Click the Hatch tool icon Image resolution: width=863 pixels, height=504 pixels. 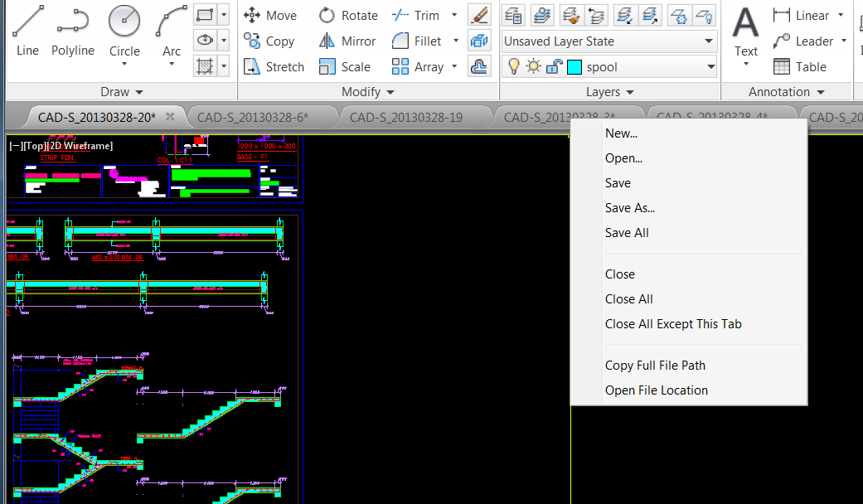[x=205, y=66]
